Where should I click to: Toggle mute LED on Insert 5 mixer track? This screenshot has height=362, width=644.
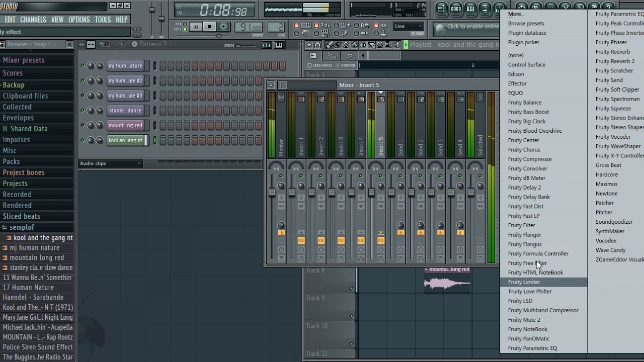[x=381, y=176]
